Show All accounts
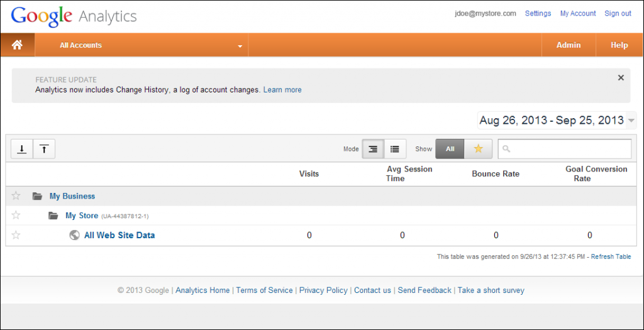Viewport: 644px width, 330px height. coord(450,149)
